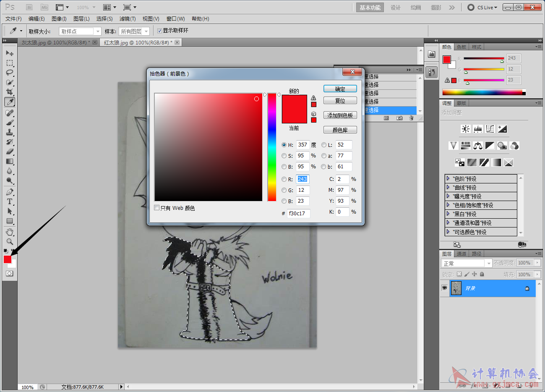Select the 背景 layer thumbnail
Viewport: 545px width, 392px height.
click(x=456, y=288)
